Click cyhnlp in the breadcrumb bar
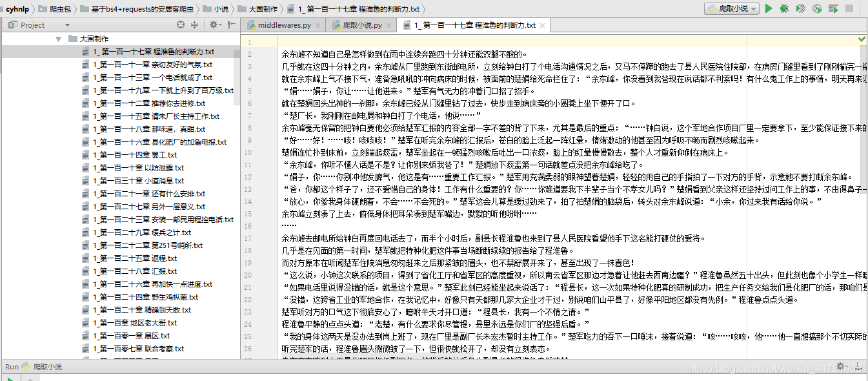The width and height of the screenshot is (868, 381). (17, 9)
